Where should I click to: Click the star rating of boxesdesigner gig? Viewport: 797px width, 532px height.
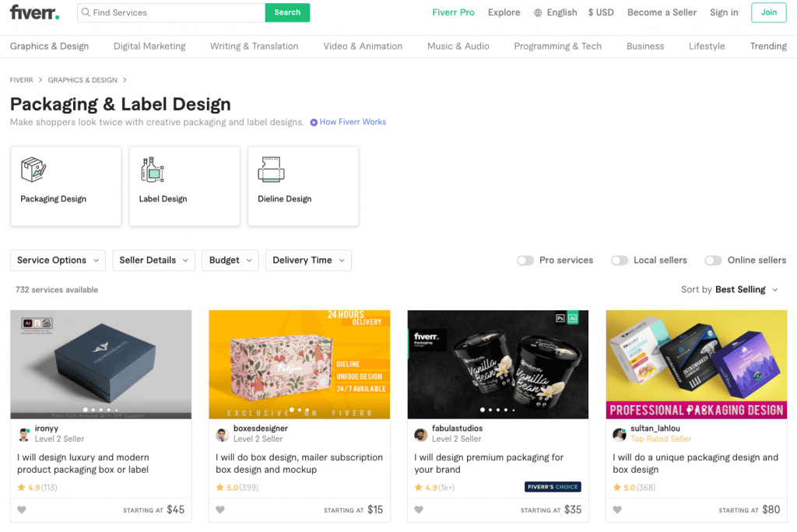point(237,488)
